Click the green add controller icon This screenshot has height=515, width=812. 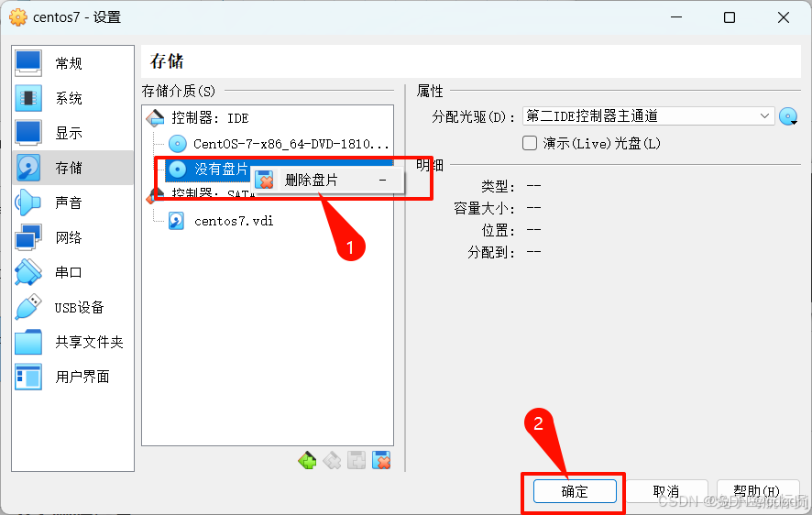[x=307, y=460]
